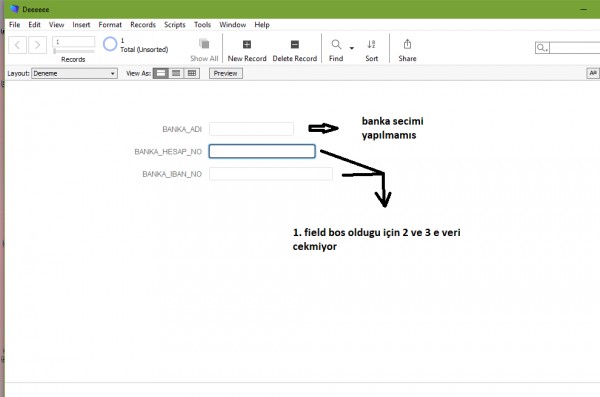The width and height of the screenshot is (600, 397).
Task: Switch to List view
Action: [176, 73]
